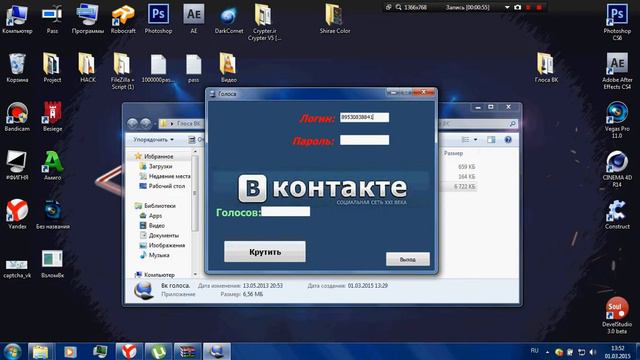Open the Shirae Color folder
This screenshot has width=640, height=360.
pos(335,19)
